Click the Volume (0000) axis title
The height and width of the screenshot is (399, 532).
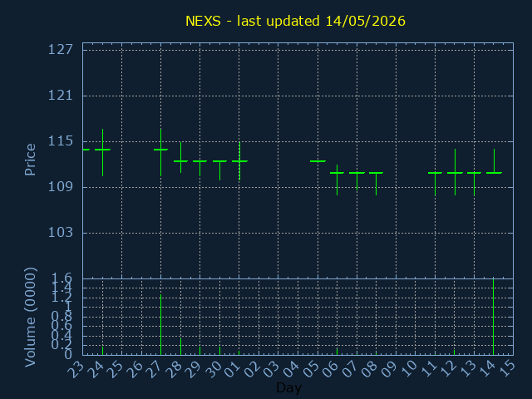coord(30,318)
